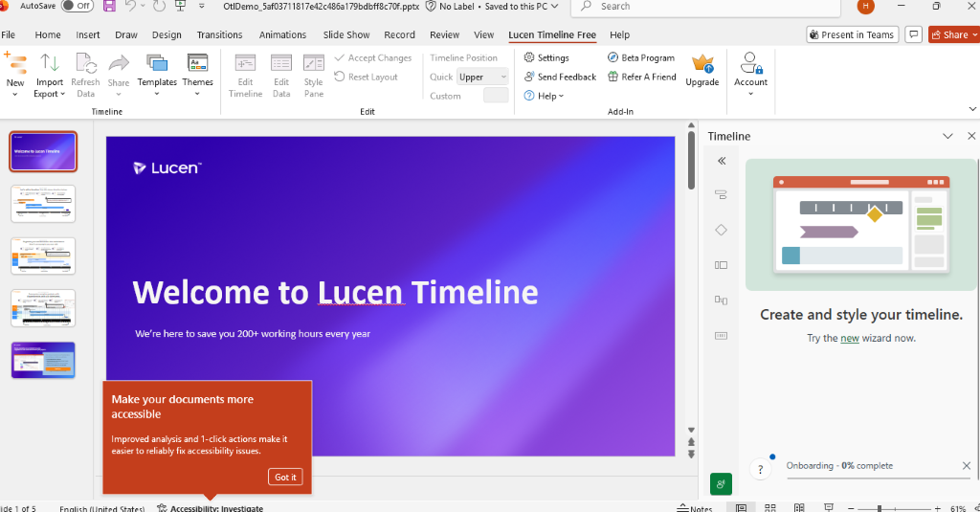This screenshot has height=512, width=980.
Task: Switch to the Transitions tab
Action: point(219,35)
